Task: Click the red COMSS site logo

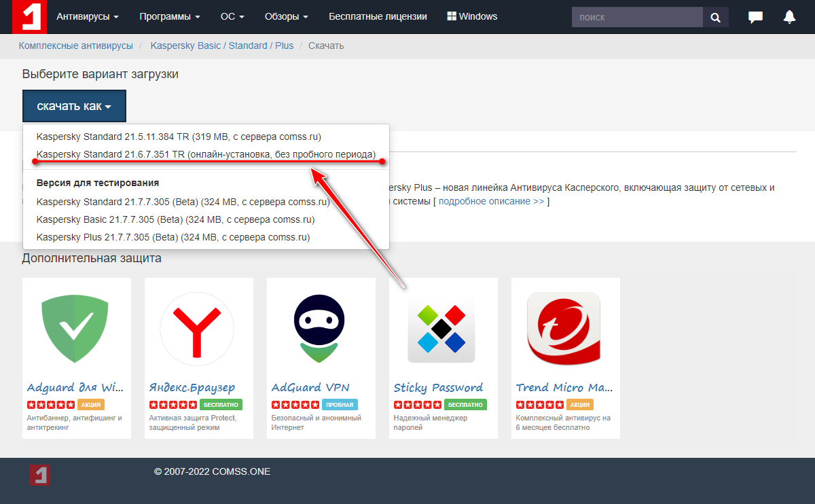Action: 31,16
